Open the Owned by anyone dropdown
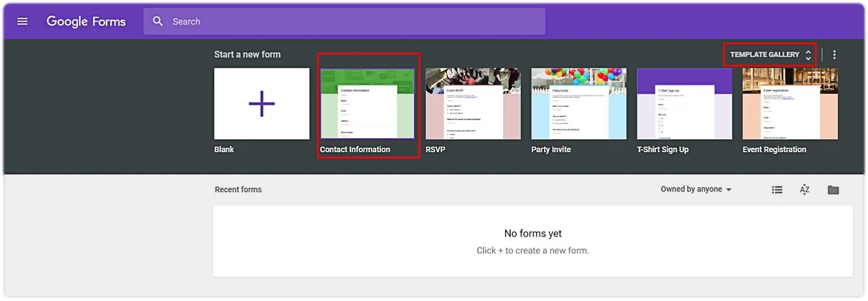Screen dimensions: 868x301 point(696,189)
